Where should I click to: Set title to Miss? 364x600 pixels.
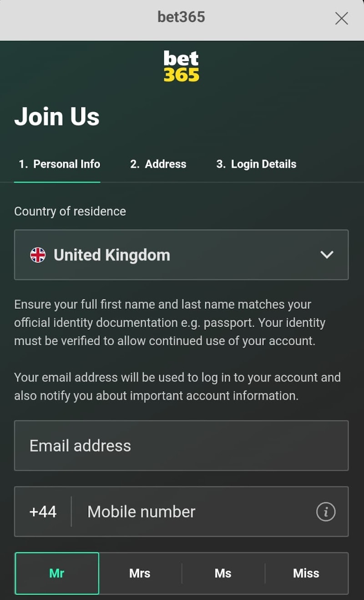(x=306, y=573)
